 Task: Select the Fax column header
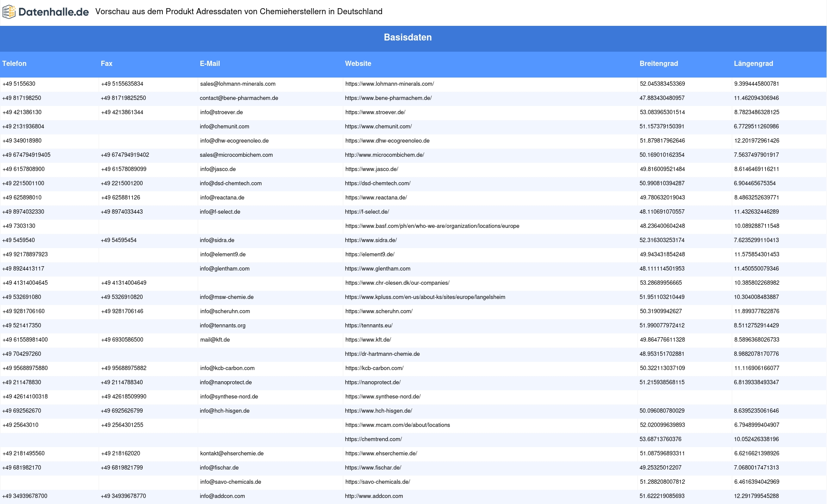pos(106,63)
